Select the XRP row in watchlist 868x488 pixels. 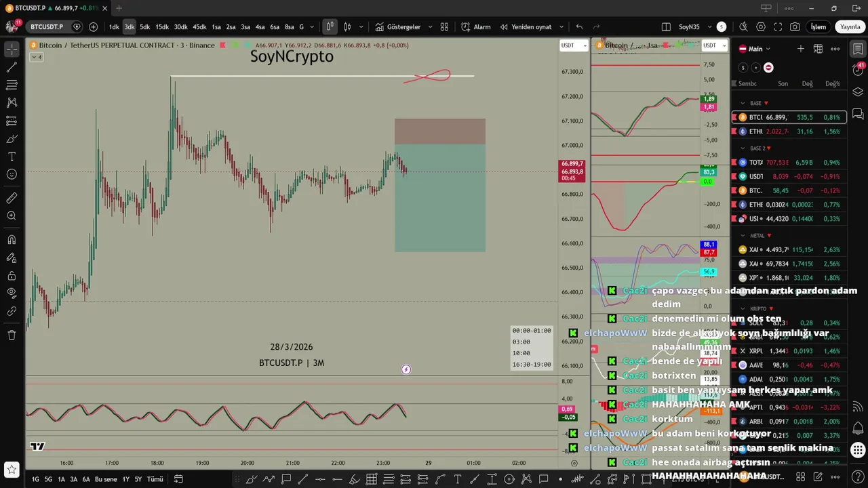click(x=789, y=351)
